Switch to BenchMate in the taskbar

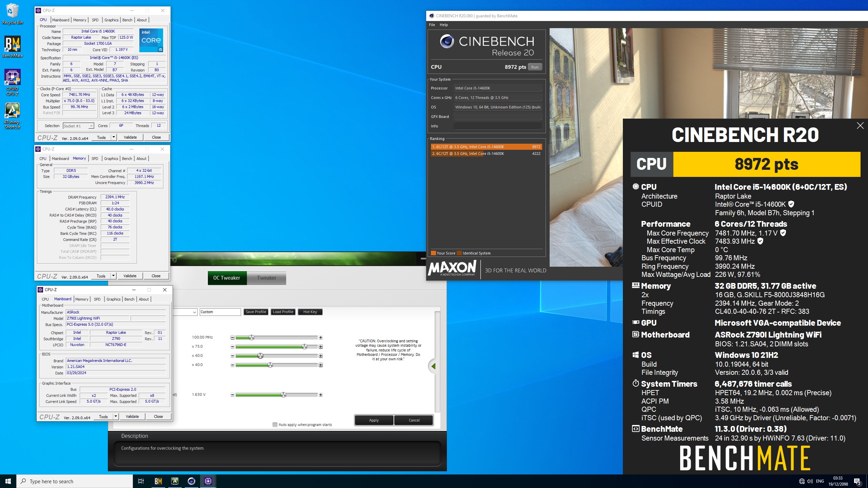[x=158, y=481]
